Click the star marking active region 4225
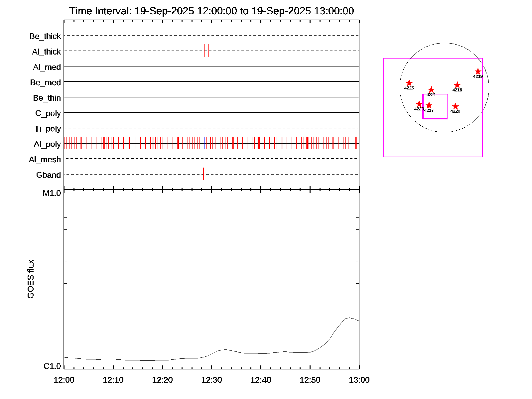 click(x=409, y=83)
